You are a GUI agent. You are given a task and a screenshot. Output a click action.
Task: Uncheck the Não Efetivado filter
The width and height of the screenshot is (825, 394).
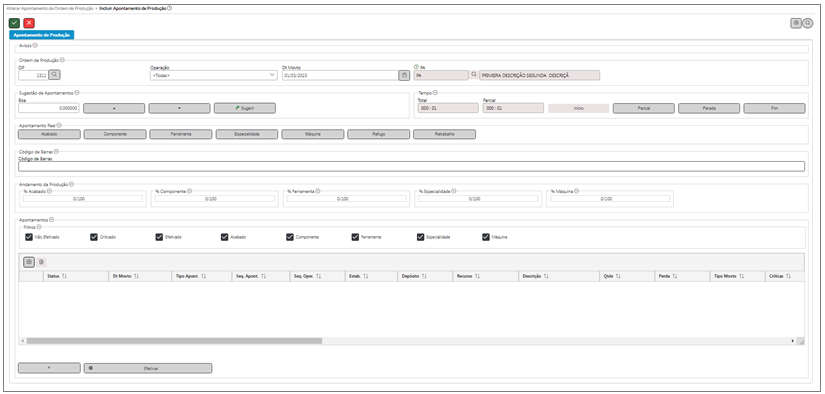point(29,237)
